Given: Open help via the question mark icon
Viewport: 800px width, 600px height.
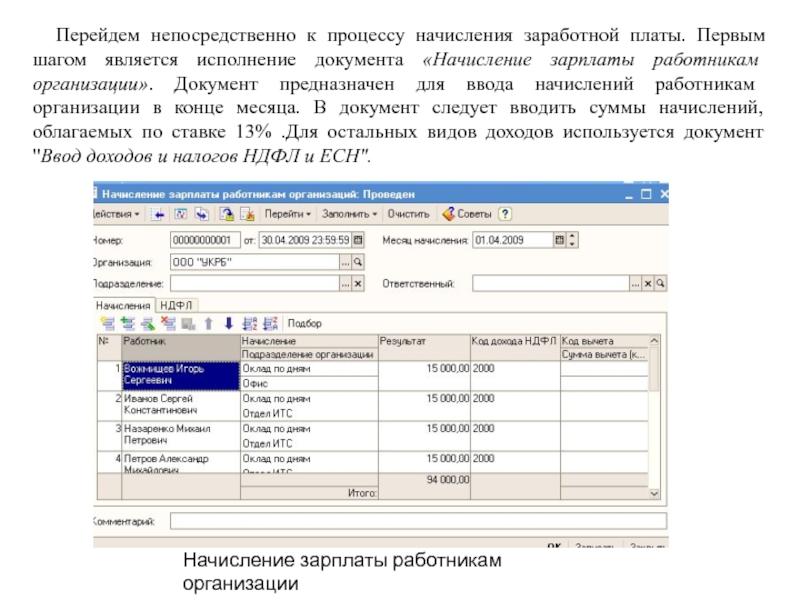Looking at the screenshot, I should pyautogui.click(x=505, y=214).
